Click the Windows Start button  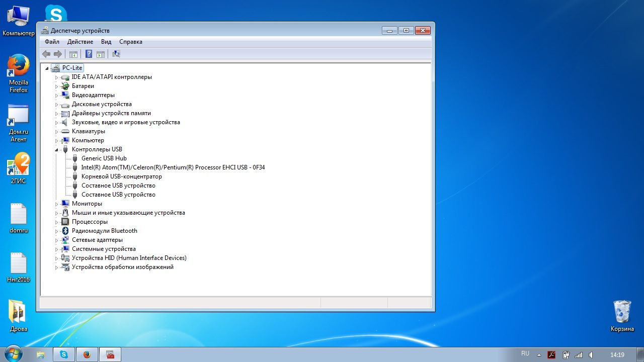(13, 353)
